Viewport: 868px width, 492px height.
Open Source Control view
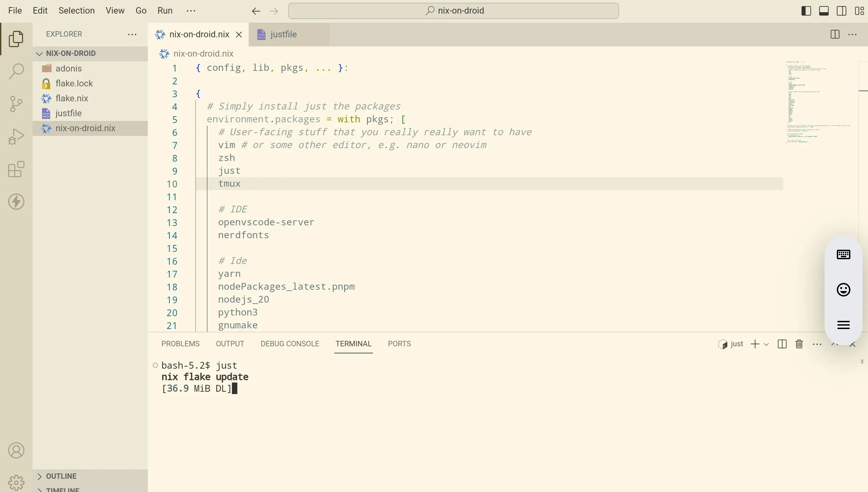(16, 104)
